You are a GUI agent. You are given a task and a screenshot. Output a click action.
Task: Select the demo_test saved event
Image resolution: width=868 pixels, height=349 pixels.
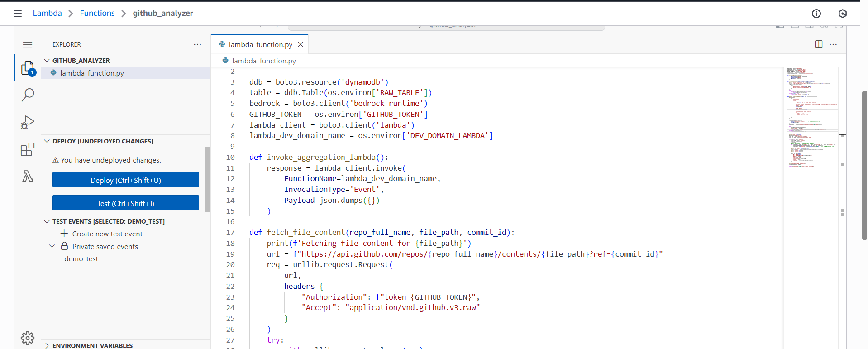pos(81,259)
